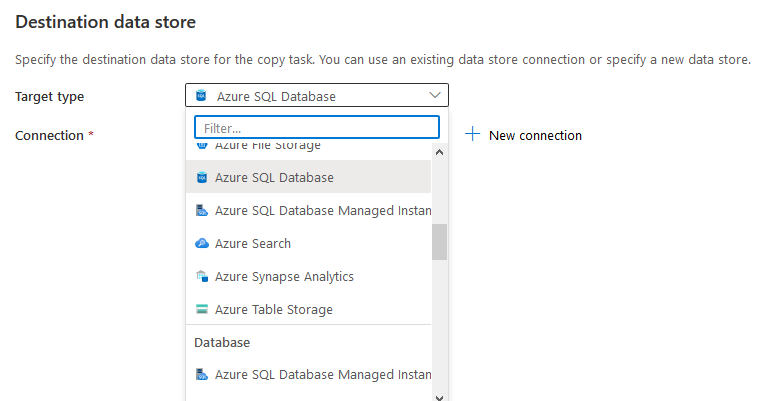This screenshot has height=401, width=768.
Task: Select the Azure File Storage option
Action: [267, 146]
